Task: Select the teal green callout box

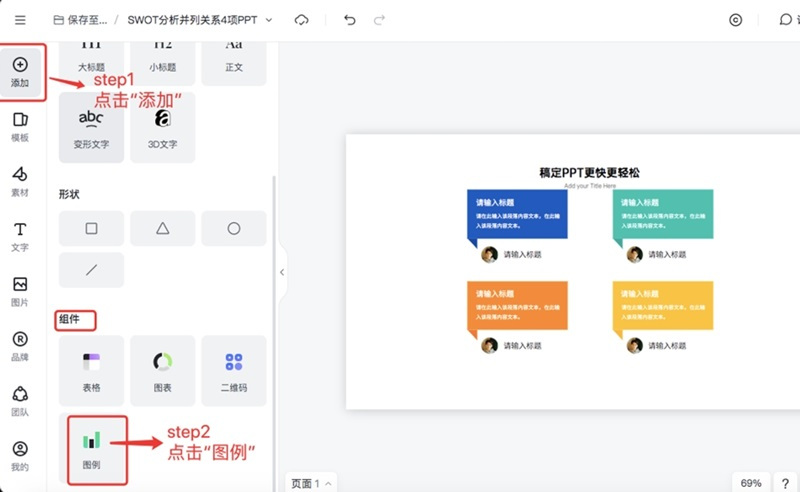Action: click(x=663, y=214)
